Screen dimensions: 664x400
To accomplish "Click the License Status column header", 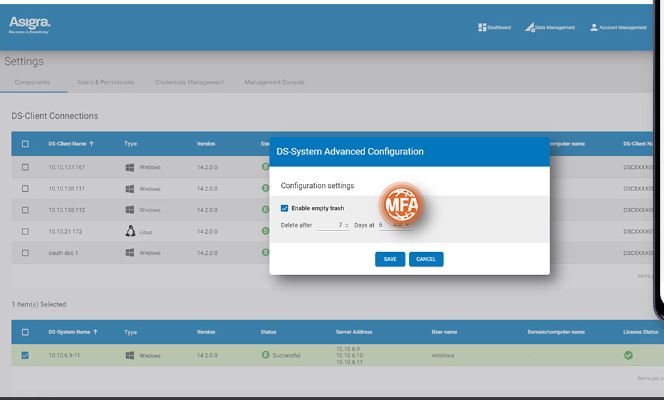I will coord(641,332).
